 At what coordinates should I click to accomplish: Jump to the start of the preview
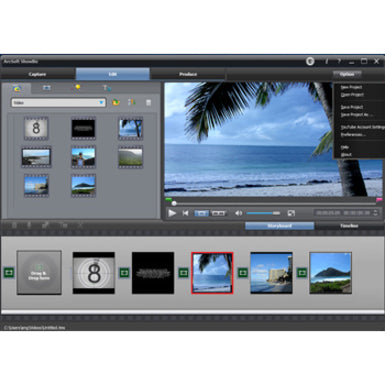click(x=186, y=213)
